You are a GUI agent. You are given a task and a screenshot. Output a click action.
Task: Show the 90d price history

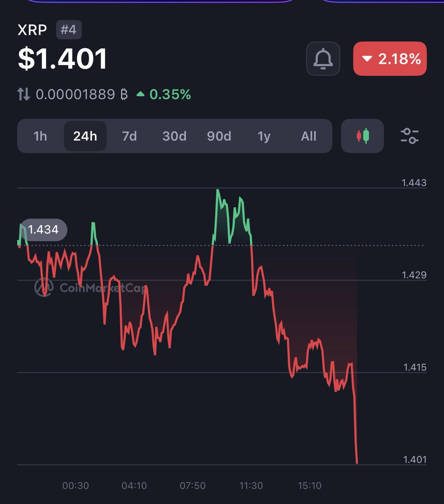tap(219, 136)
